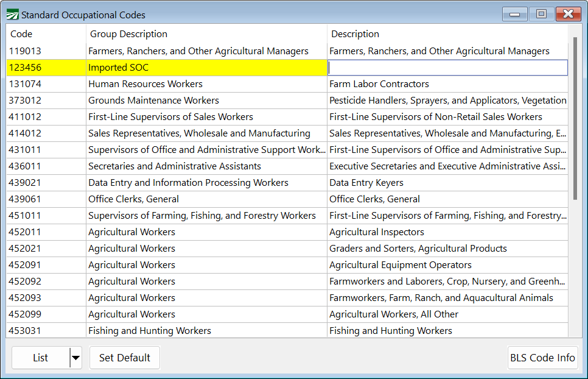Sort by the Code column header

(22, 34)
